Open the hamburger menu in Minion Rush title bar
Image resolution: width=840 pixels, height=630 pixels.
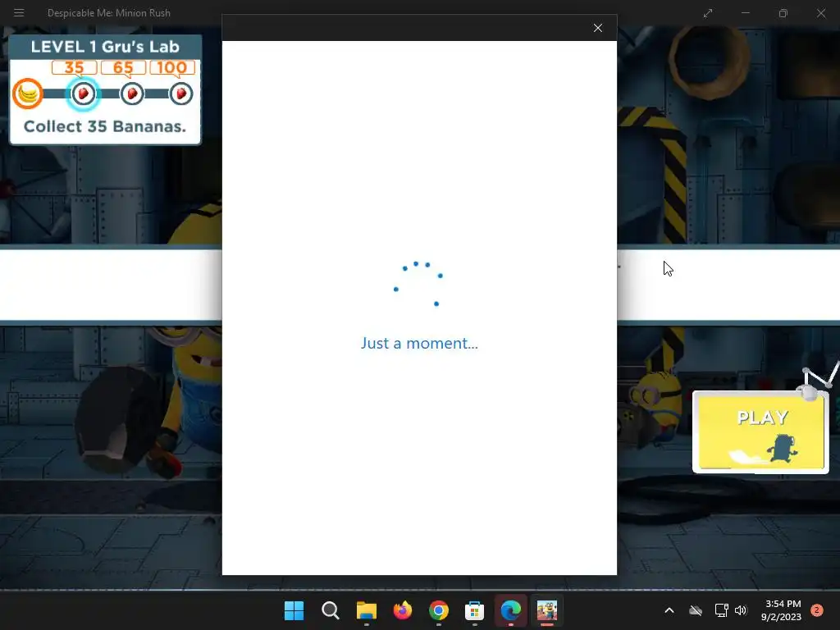pyautogui.click(x=19, y=12)
